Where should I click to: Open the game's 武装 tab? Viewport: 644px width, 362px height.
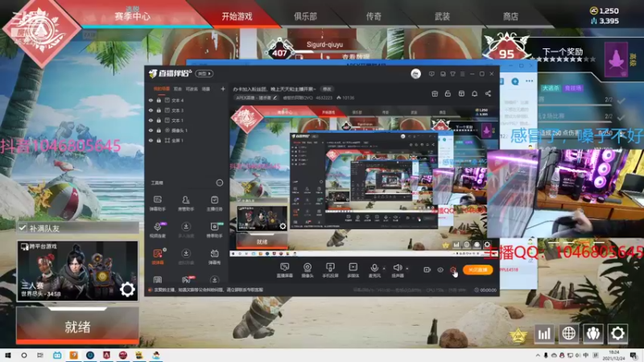click(x=442, y=16)
